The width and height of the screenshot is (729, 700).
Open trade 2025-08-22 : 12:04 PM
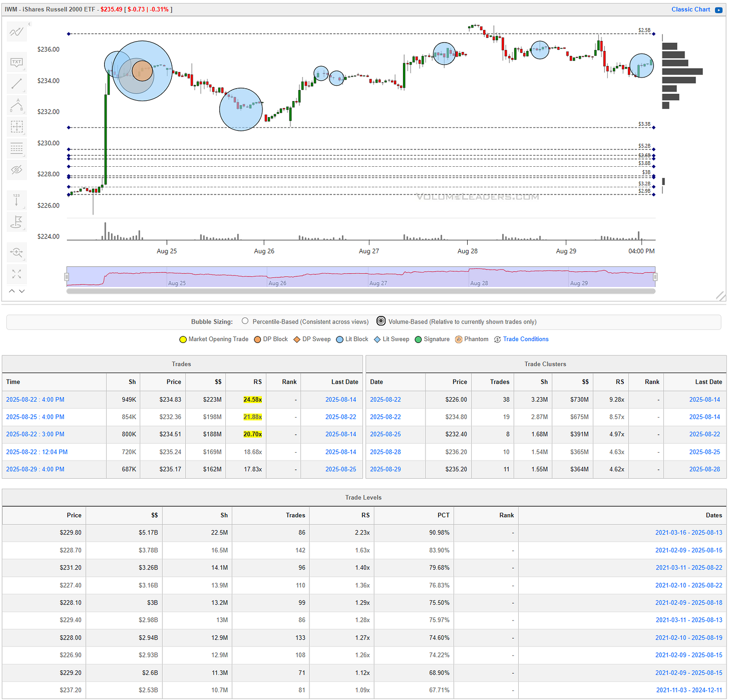37,452
